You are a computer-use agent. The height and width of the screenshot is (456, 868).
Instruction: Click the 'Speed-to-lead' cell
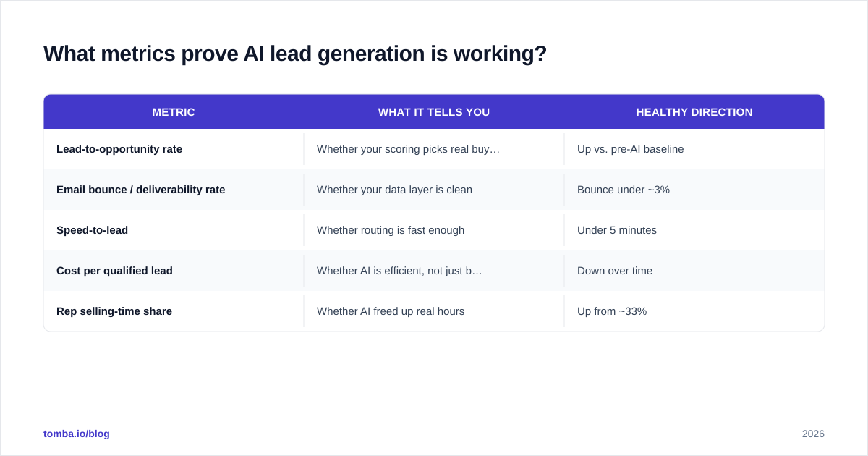tap(174, 230)
